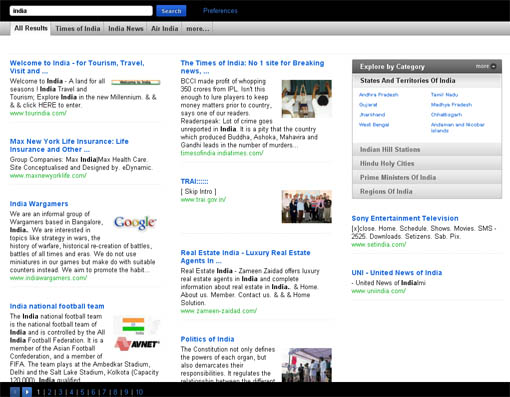Open the Jharkhand category link
Screen dimensions: 510x397
click(x=372, y=115)
